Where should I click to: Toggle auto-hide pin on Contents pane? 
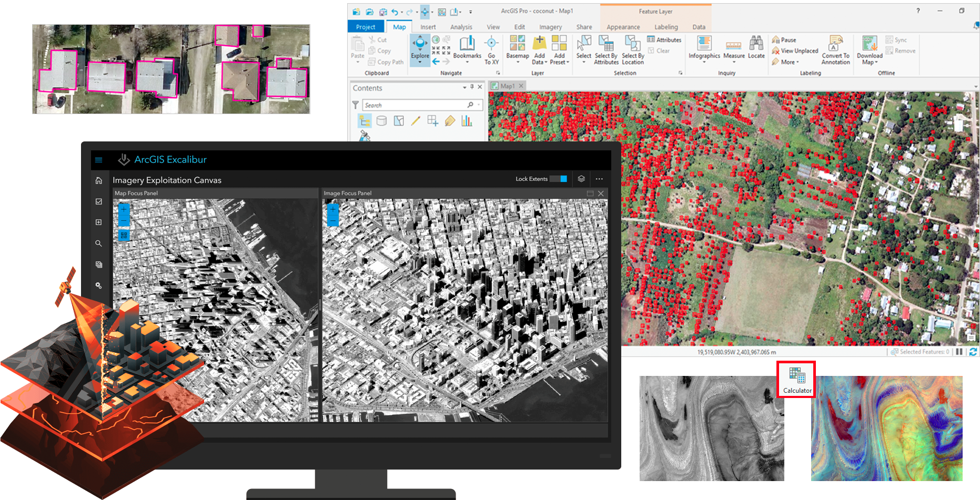tap(472, 87)
